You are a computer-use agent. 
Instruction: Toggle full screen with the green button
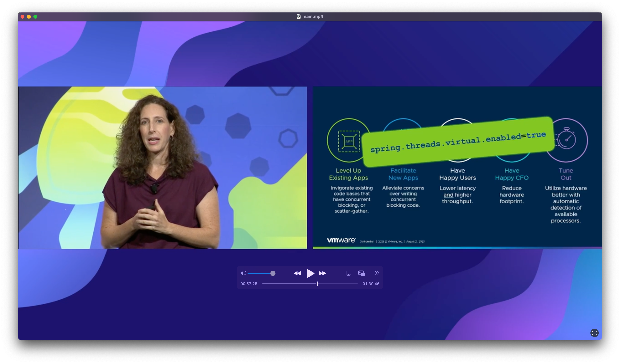point(36,17)
